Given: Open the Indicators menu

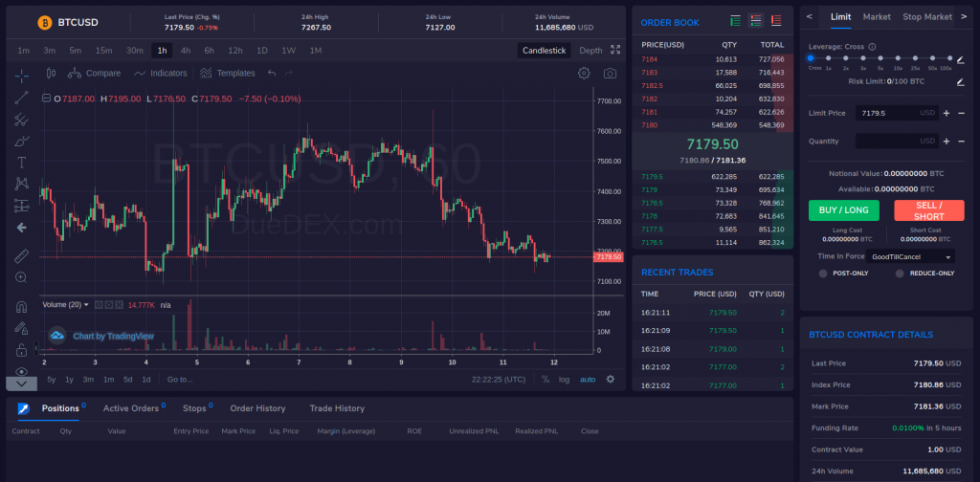Looking at the screenshot, I should [160, 73].
